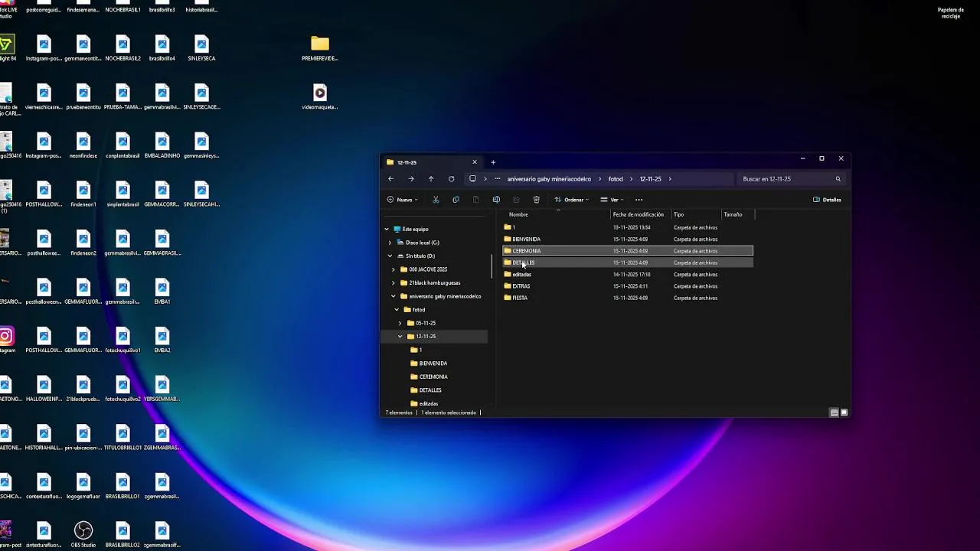The height and width of the screenshot is (551, 980).
Task: Select BIENVENIDA folder in file list
Action: pos(628,239)
